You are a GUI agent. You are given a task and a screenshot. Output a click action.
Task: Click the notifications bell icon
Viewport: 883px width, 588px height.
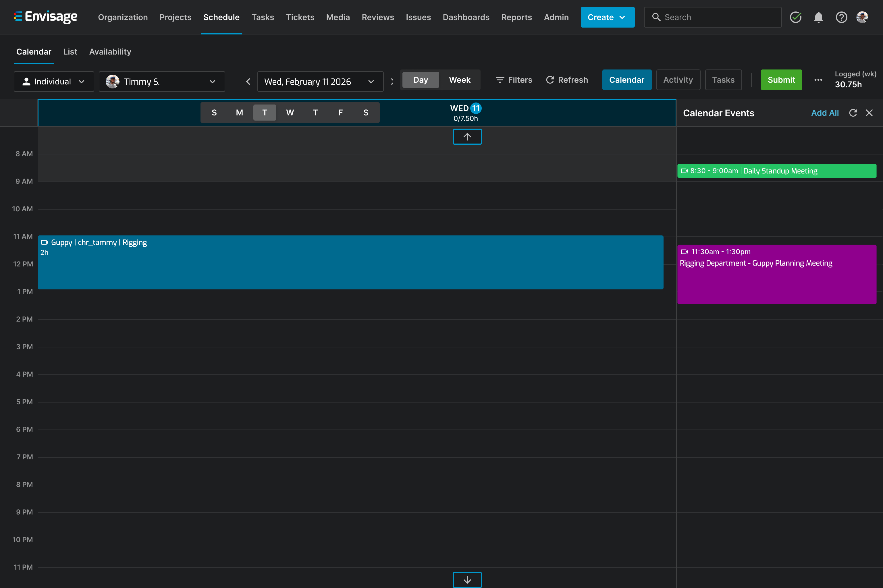tap(818, 17)
